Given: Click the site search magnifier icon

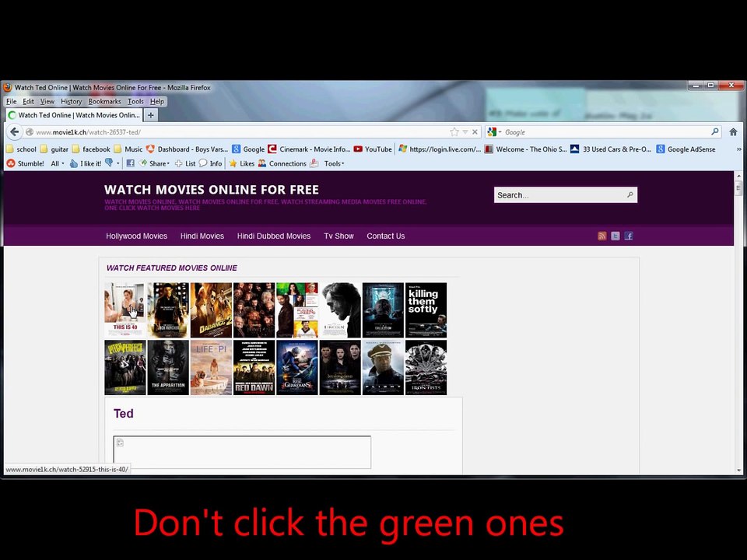Looking at the screenshot, I should pyautogui.click(x=630, y=194).
